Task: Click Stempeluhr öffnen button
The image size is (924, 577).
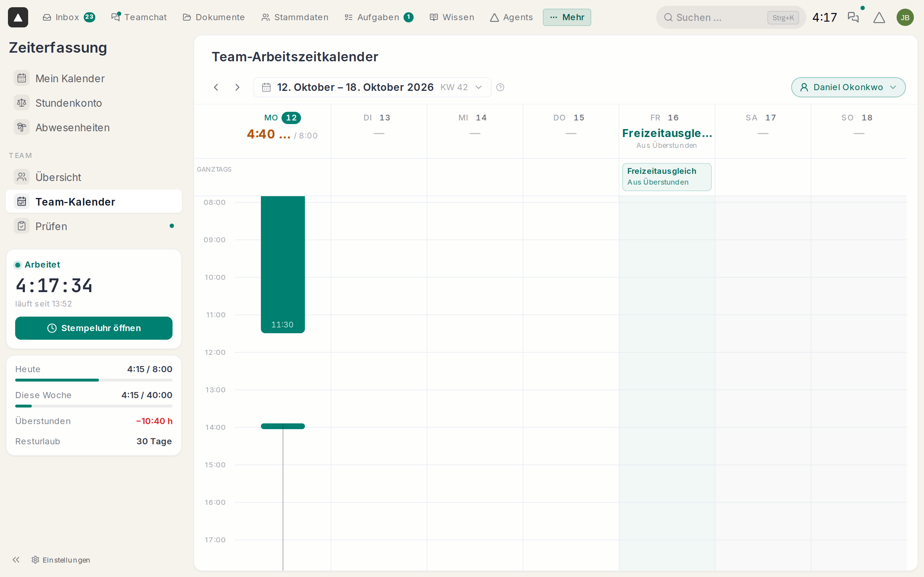Action: (93, 328)
